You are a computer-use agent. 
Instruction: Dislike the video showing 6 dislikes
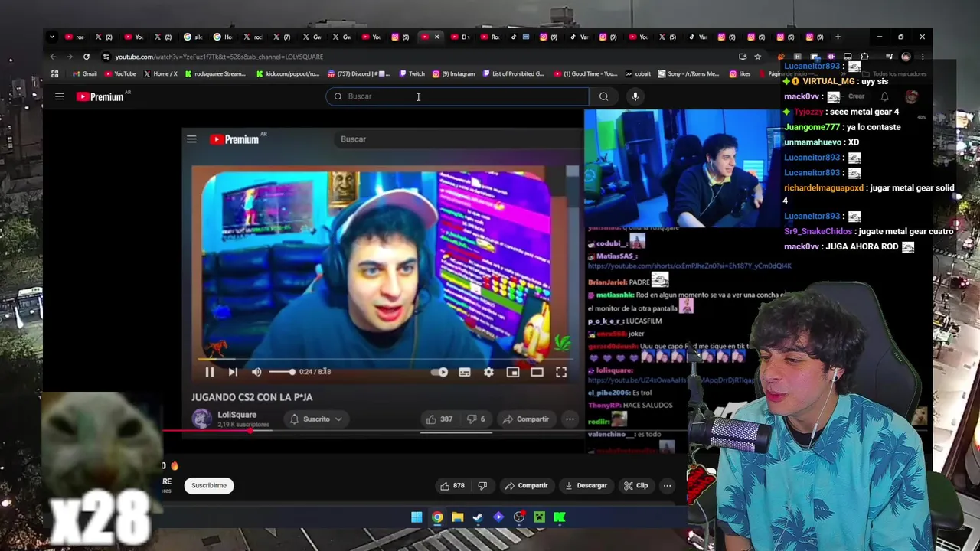[x=475, y=419]
